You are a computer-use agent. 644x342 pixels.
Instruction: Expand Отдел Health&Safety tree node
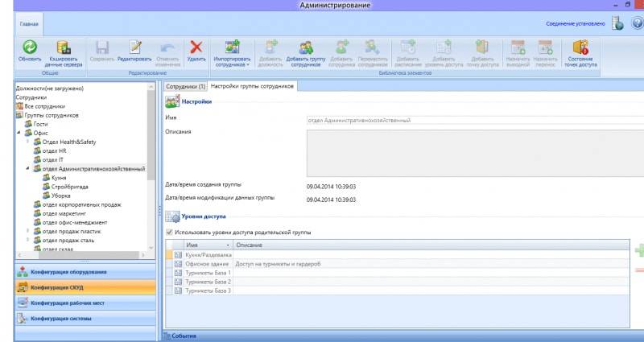(x=27, y=142)
